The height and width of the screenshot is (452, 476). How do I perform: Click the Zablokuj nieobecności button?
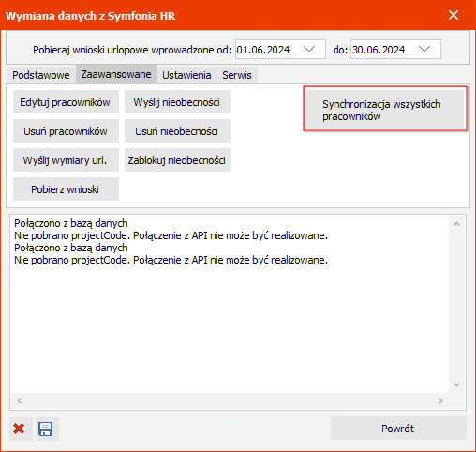(177, 160)
